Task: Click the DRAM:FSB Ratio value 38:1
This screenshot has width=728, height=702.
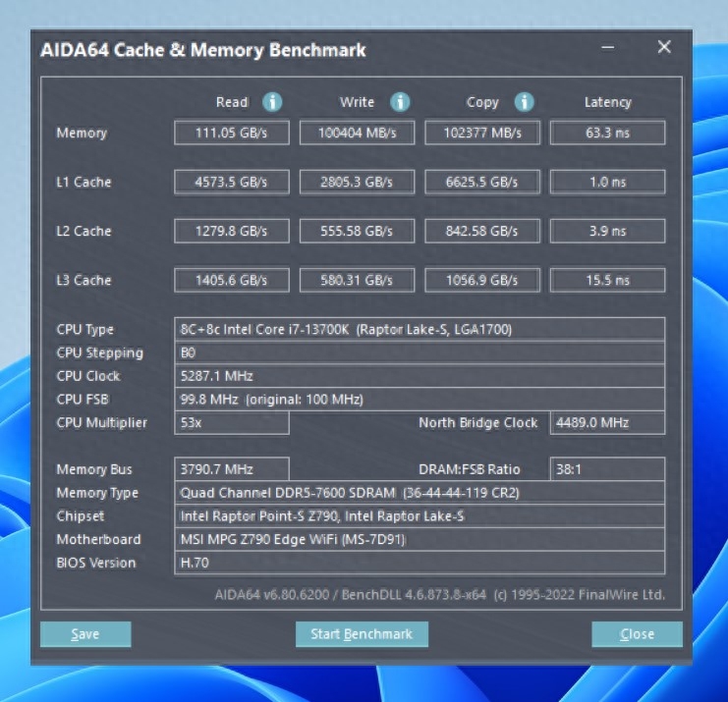Action: click(x=608, y=469)
